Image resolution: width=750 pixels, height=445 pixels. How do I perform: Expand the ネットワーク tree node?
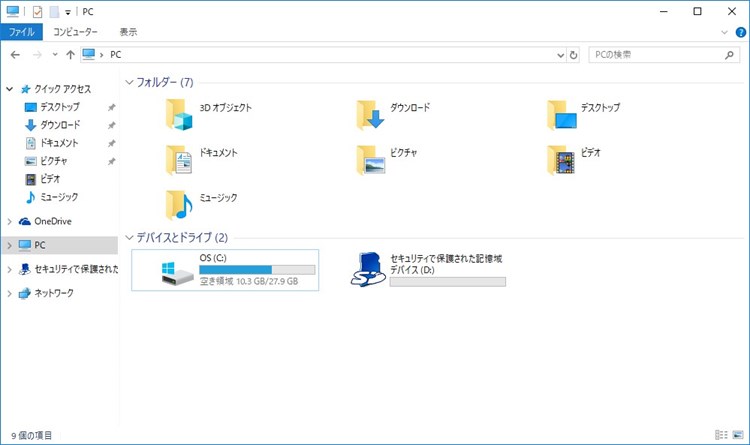coord(10,293)
